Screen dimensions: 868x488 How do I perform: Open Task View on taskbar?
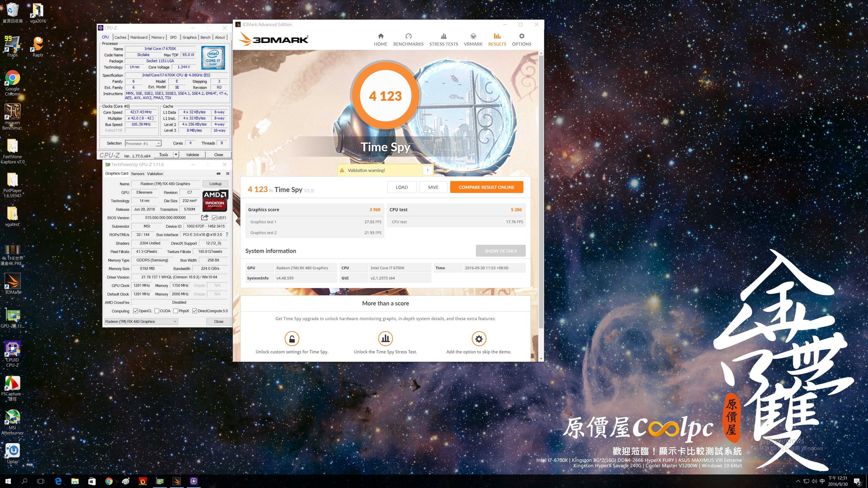41,481
